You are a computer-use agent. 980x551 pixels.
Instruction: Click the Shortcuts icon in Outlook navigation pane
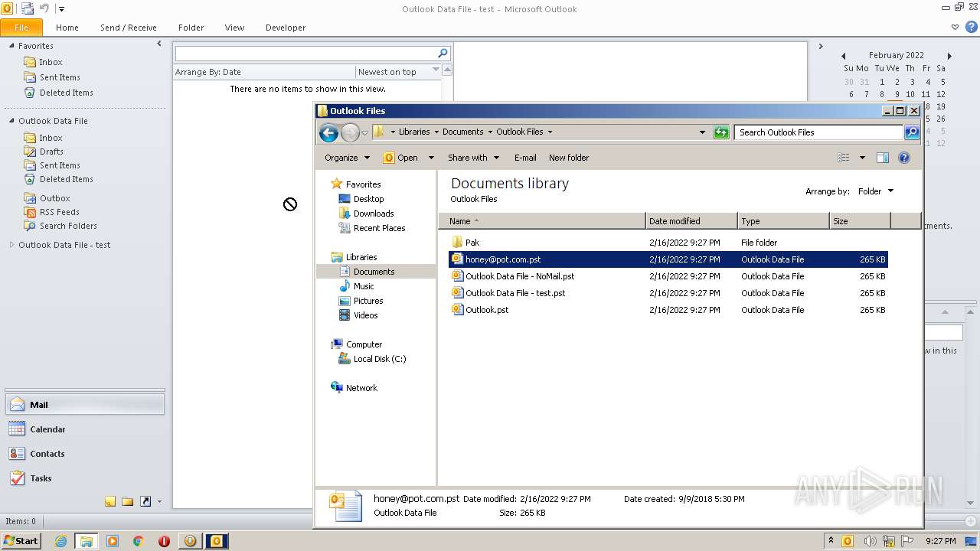tap(145, 501)
